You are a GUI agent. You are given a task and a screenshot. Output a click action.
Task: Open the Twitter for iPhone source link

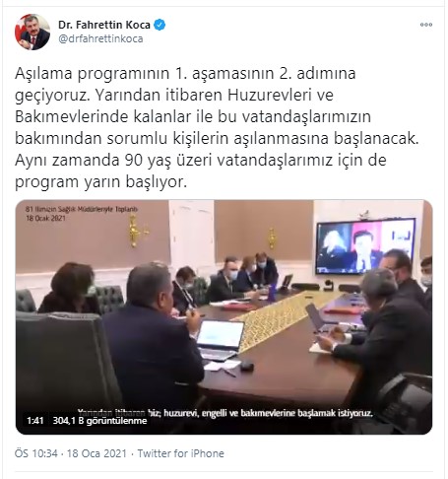180,453
